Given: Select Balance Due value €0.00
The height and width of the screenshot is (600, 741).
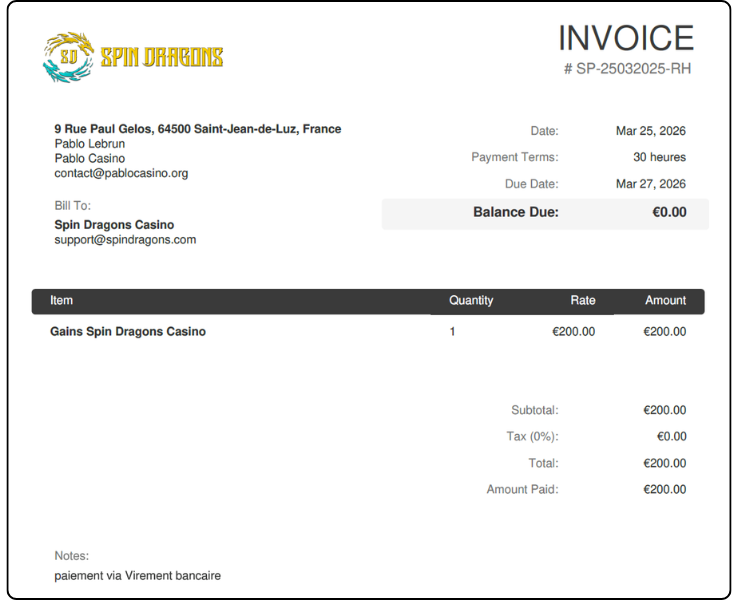Looking at the screenshot, I should [x=669, y=212].
